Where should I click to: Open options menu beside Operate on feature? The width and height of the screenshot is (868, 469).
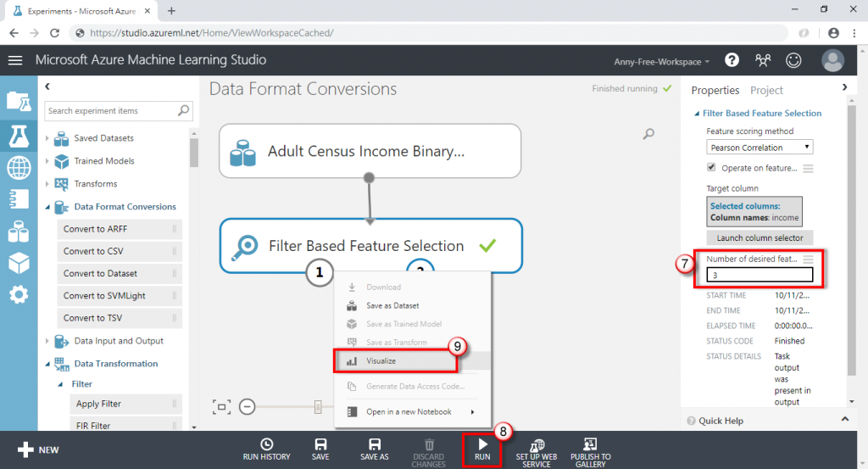point(808,168)
